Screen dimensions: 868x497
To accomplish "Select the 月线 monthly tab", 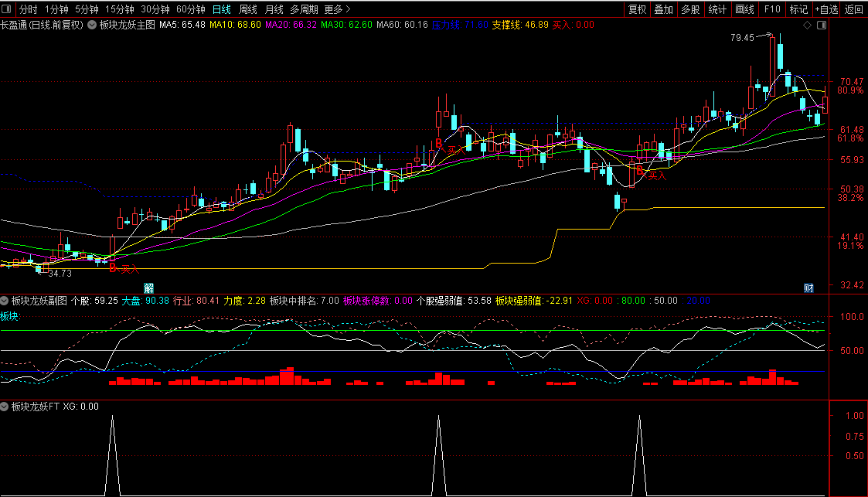I will click(274, 9).
